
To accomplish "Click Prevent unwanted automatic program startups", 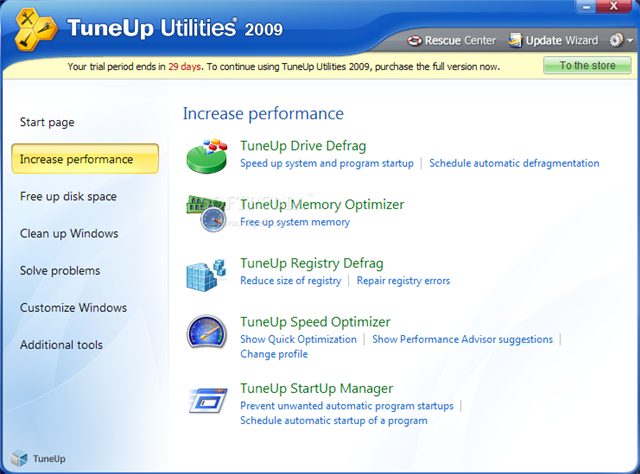I will 347,406.
